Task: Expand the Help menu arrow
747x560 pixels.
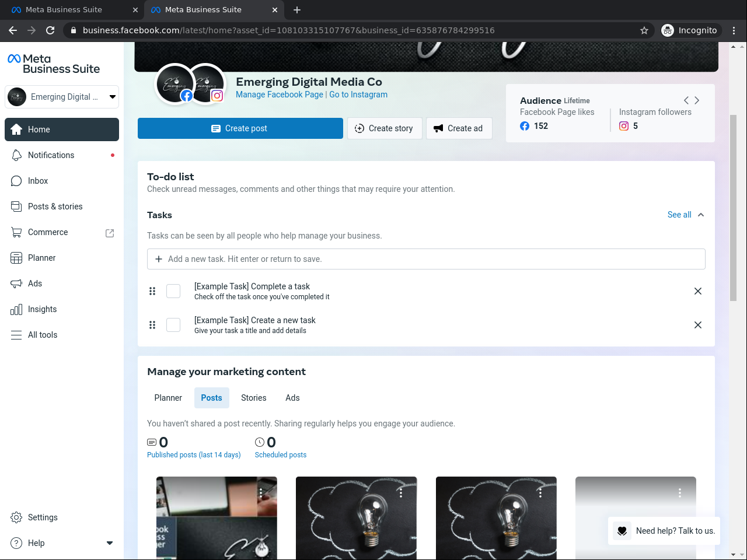Action: point(110,543)
